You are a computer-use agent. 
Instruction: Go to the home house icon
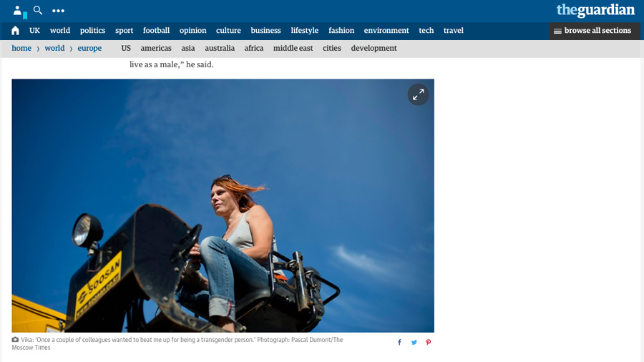click(x=15, y=31)
